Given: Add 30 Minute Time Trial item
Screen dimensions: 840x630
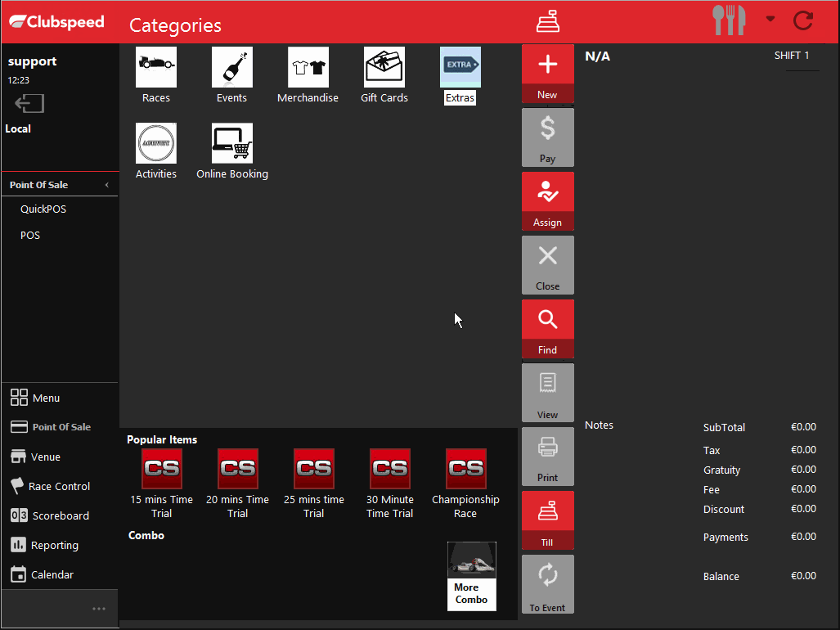Looking at the screenshot, I should [x=390, y=484].
